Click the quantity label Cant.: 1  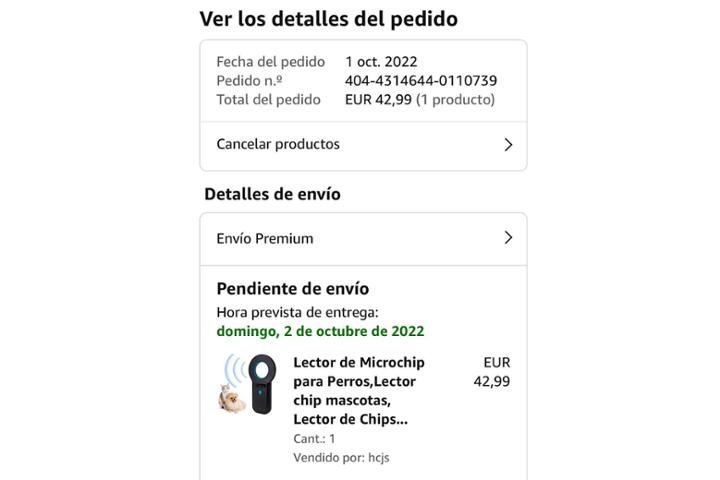[x=314, y=439]
